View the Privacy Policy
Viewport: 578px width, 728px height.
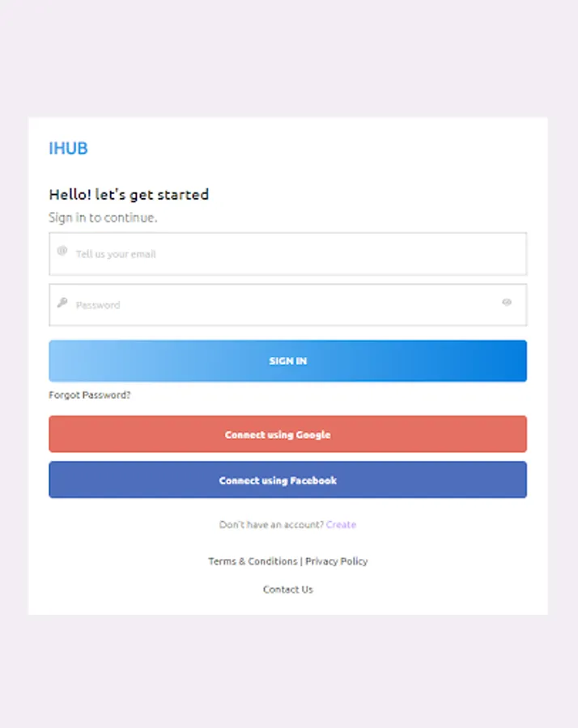(337, 561)
